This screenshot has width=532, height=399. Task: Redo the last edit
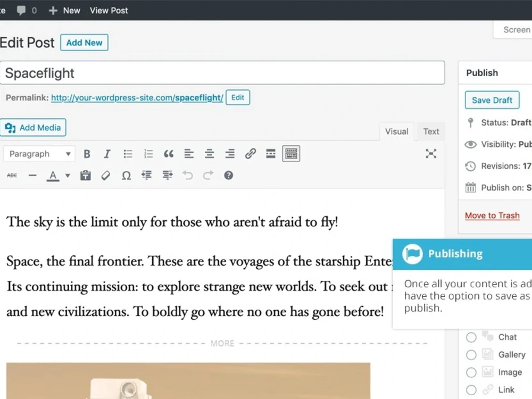pyautogui.click(x=208, y=176)
